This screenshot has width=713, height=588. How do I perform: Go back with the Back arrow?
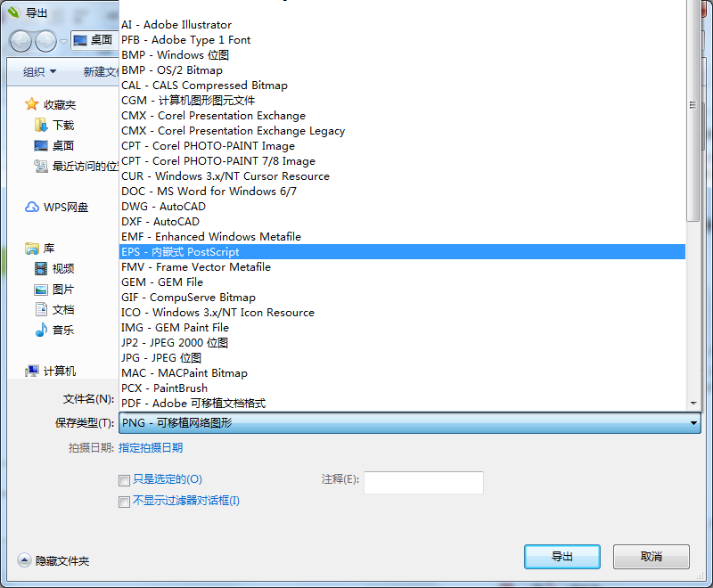coord(20,41)
